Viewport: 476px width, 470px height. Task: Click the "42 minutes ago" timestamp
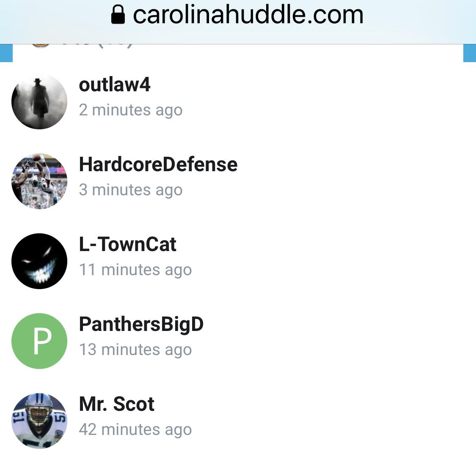135,429
